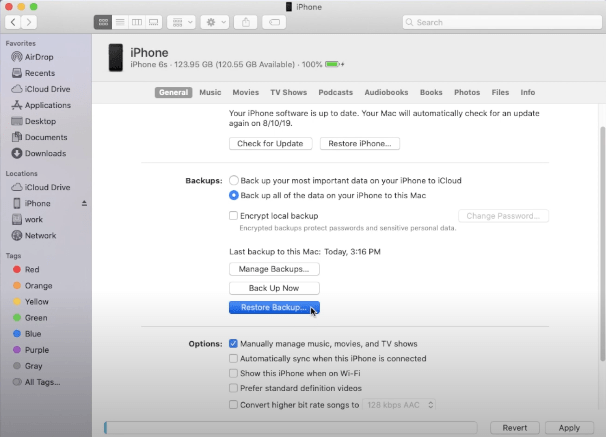The height and width of the screenshot is (437, 606).
Task: Enable Encrypt local backup checkbox
Action: tap(233, 216)
